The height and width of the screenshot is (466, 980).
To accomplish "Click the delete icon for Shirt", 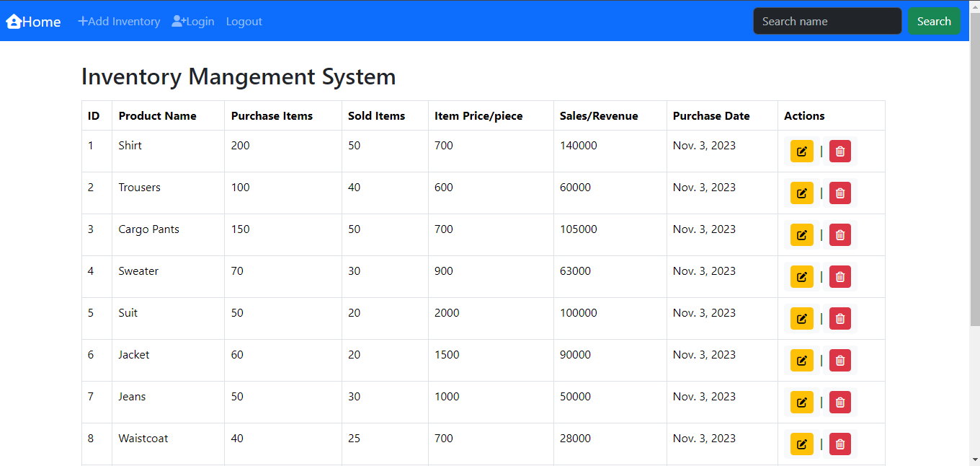I will tap(839, 151).
